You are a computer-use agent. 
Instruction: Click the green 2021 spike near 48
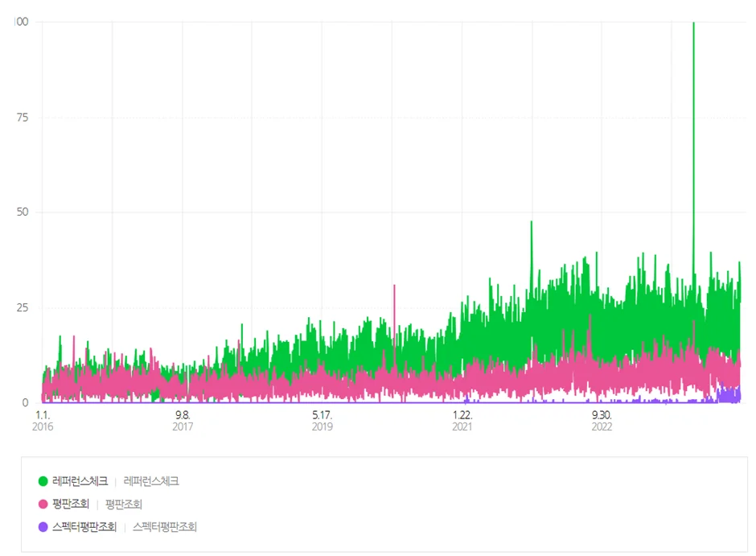coord(531,241)
